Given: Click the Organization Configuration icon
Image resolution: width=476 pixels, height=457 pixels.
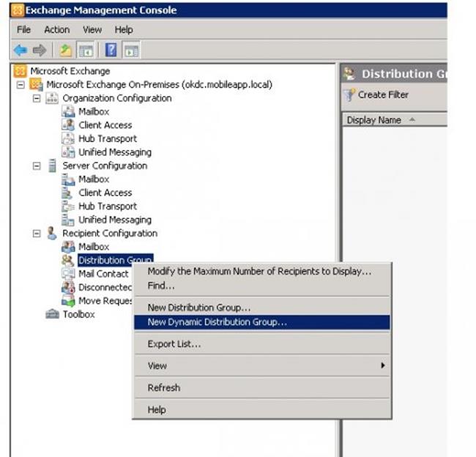Looking at the screenshot, I should [52, 98].
